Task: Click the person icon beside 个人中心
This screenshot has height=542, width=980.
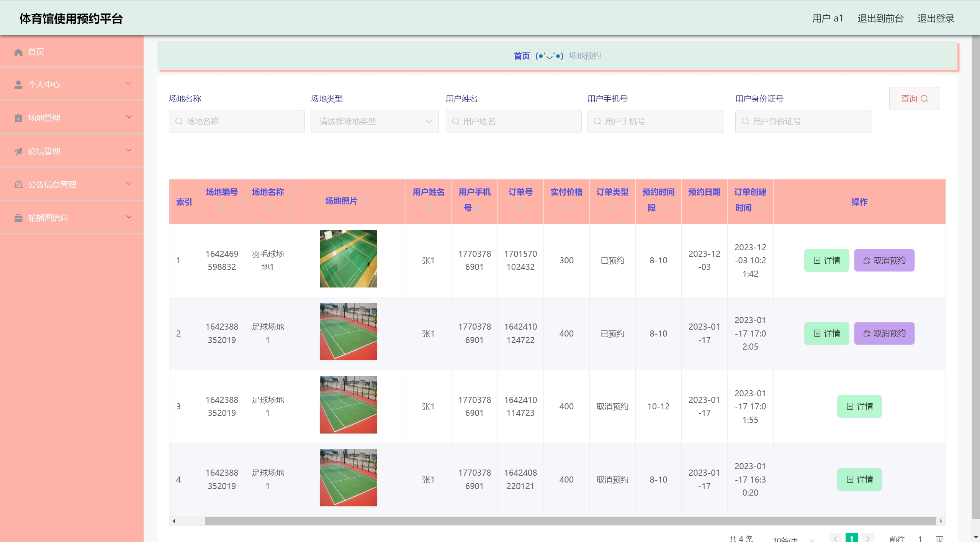Action: pos(18,85)
